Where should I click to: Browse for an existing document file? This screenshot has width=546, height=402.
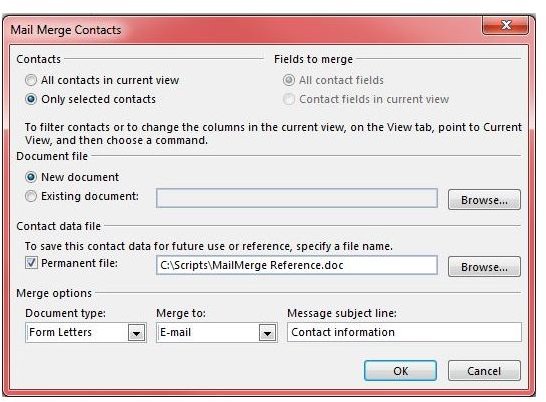[484, 200]
